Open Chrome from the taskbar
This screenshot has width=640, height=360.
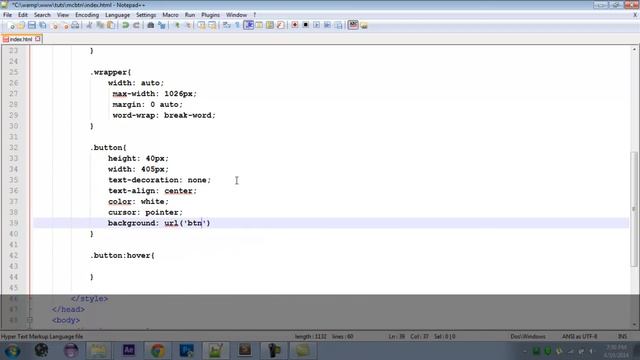click(x=158, y=351)
